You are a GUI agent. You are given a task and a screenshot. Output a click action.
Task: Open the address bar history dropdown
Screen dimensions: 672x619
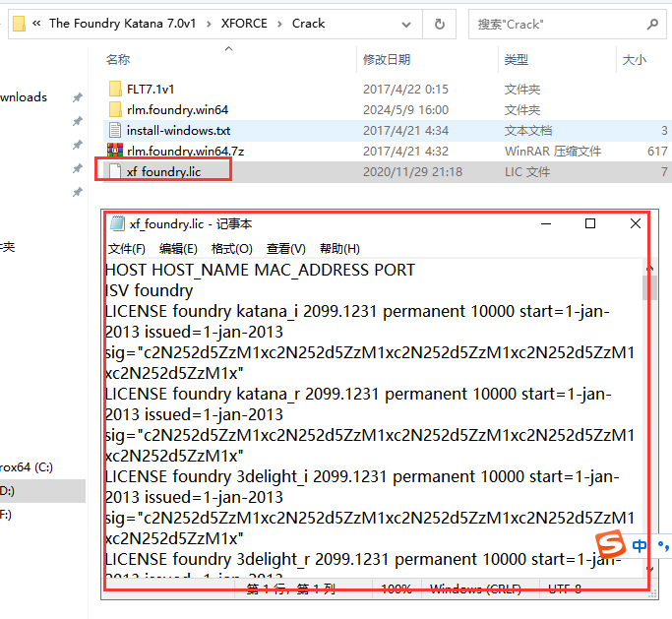click(406, 25)
